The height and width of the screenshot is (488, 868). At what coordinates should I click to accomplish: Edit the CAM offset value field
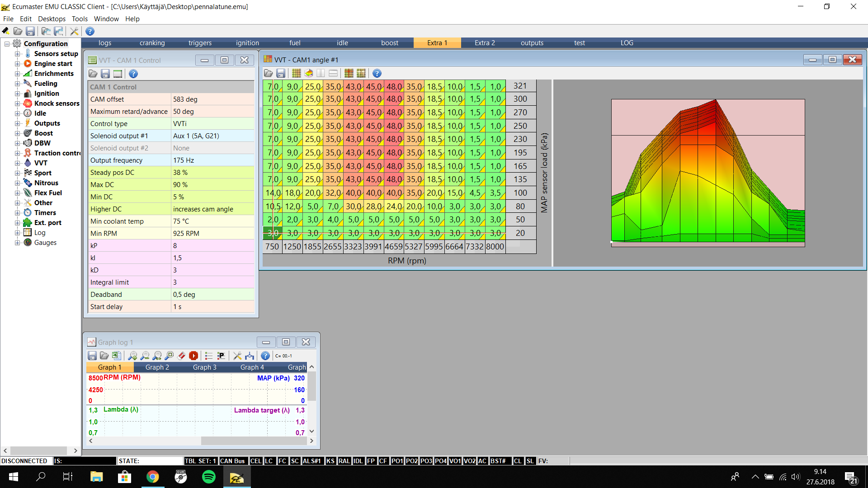(212, 99)
